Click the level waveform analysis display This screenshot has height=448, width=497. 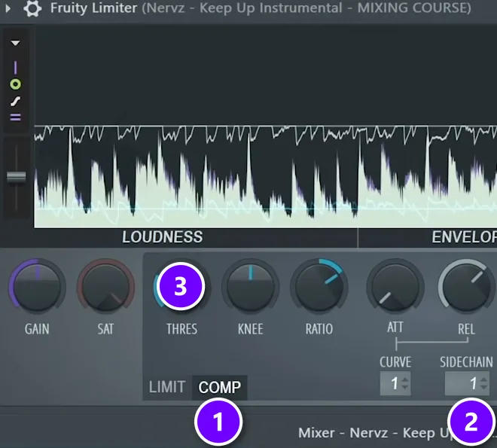click(265, 126)
